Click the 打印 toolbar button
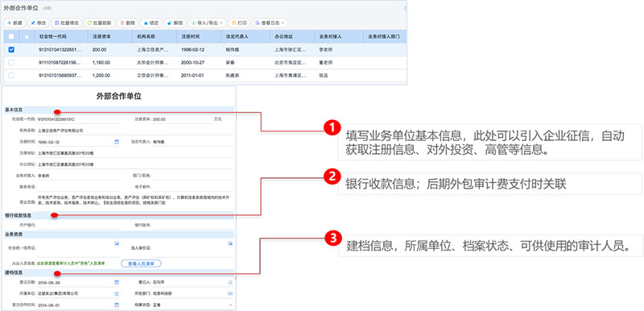Image resolution: width=644 pixels, height=311 pixels. (238, 23)
